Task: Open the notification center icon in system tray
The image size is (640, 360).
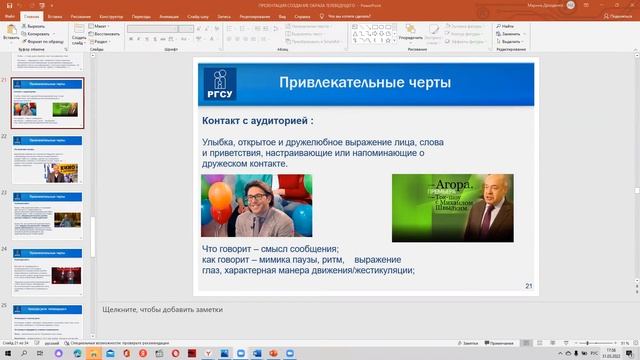Action: coord(629,353)
